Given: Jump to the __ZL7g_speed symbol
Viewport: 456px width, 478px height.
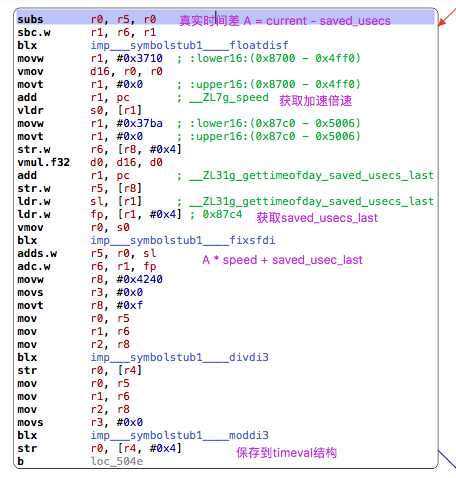Looking at the screenshot, I should (229, 97).
